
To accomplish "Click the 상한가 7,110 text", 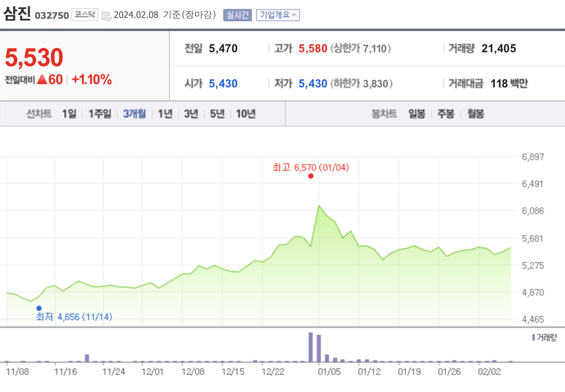I will click(360, 49).
